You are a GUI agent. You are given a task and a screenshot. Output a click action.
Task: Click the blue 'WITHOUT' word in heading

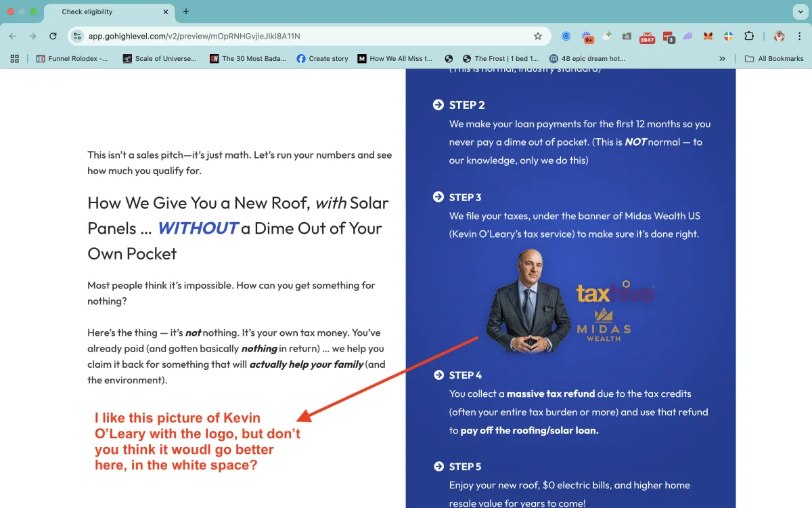(x=198, y=228)
